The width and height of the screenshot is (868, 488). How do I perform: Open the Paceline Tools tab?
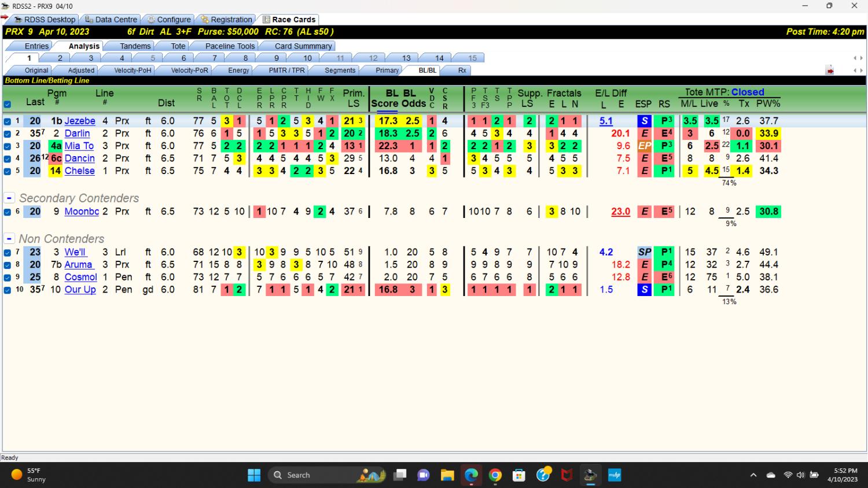pyautogui.click(x=230, y=46)
